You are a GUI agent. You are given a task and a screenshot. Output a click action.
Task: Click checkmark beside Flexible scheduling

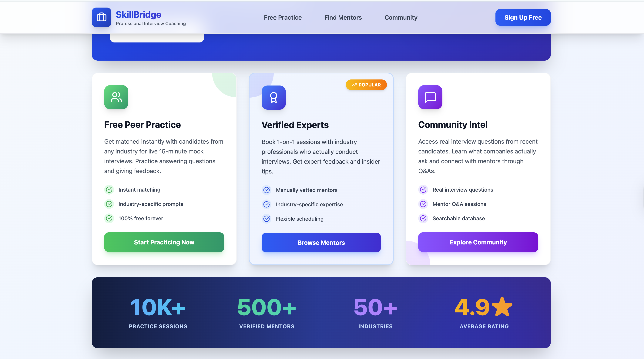[267, 219]
